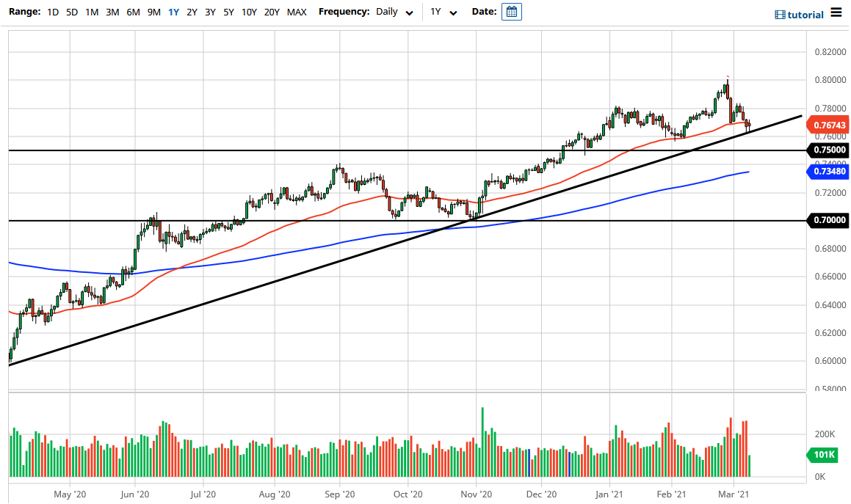This screenshot has width=851, height=504.
Task: Open the Date calendar picker icon
Action: coord(511,11)
